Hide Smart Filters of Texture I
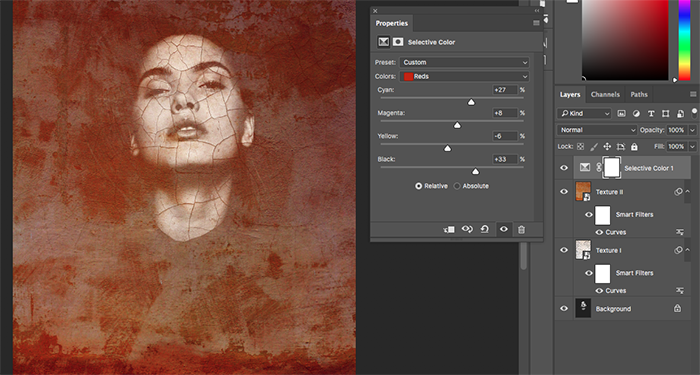 (x=589, y=273)
